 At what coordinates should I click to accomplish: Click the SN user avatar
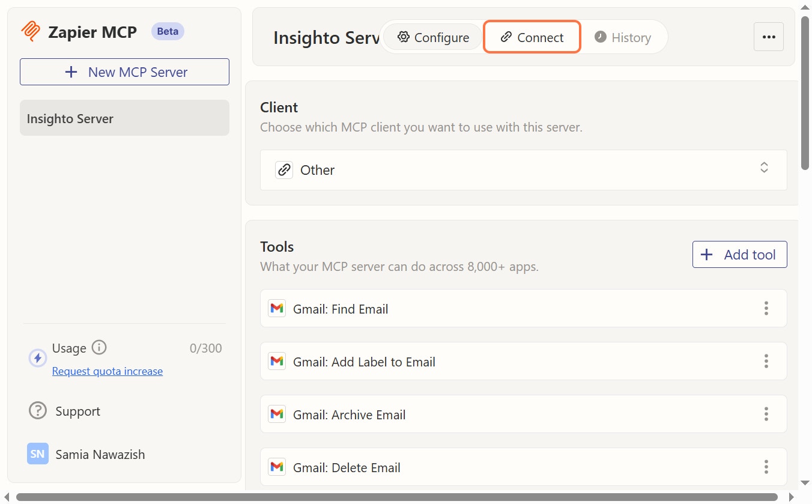click(37, 454)
